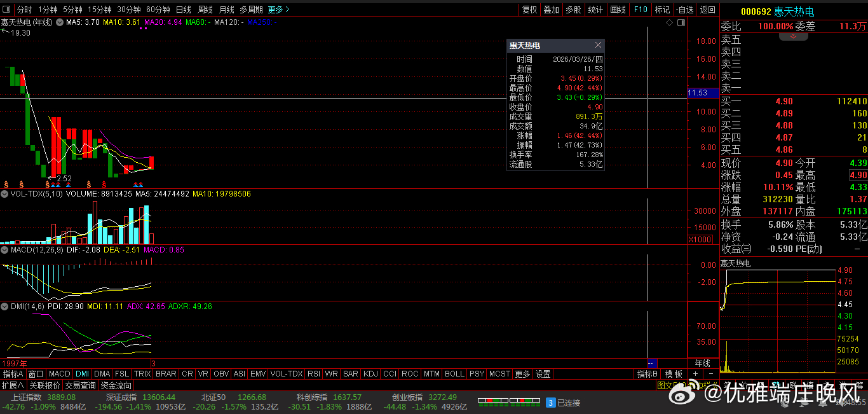868x414 pixels.
Task: Switch to 日线 daily chart
Action: 183,10
